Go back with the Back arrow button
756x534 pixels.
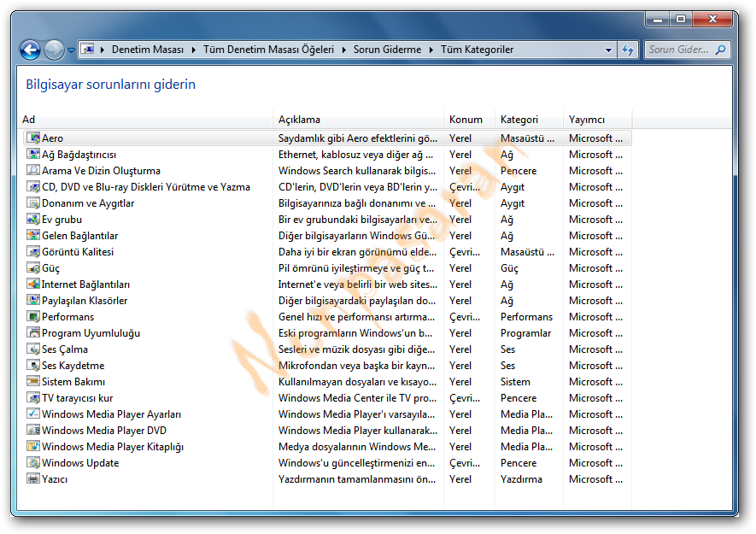(31, 50)
